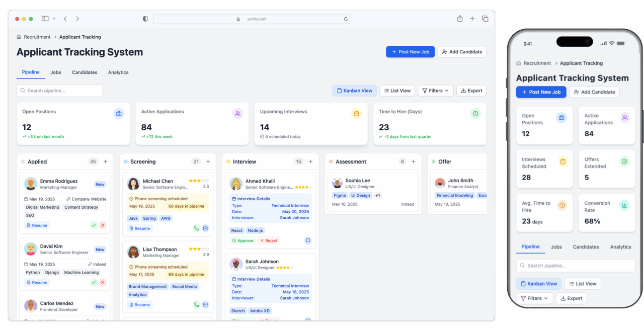Click the plus icon in the Screening column
Screen dimensions: 644x335
(208, 161)
